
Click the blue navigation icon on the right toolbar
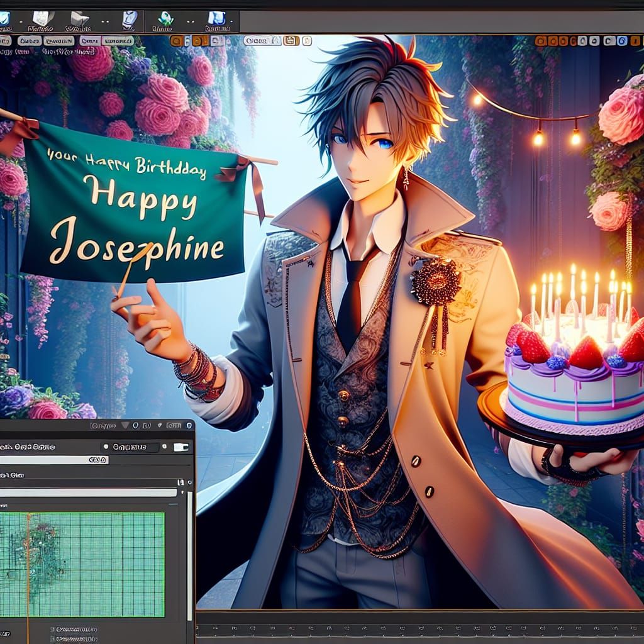[x=622, y=40]
